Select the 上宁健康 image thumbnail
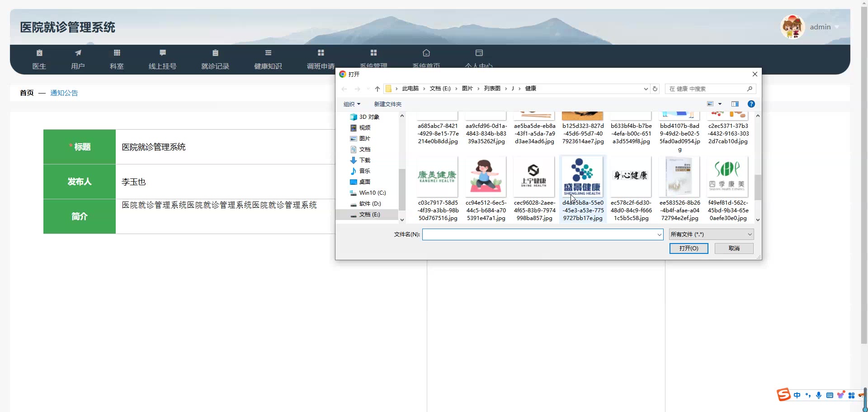Screen dimensions: 868x412 pos(534,177)
